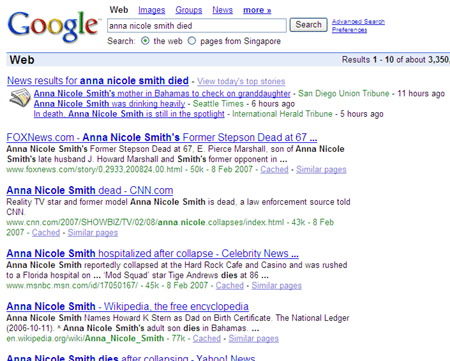This screenshot has height=361, width=450.
Task: Click the newspaper icon beside news results
Action: pos(20,98)
